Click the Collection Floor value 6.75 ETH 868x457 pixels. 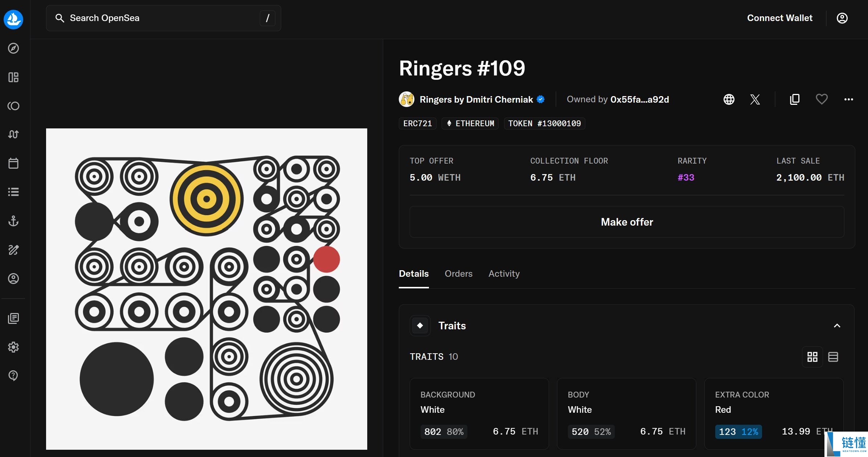(x=553, y=178)
